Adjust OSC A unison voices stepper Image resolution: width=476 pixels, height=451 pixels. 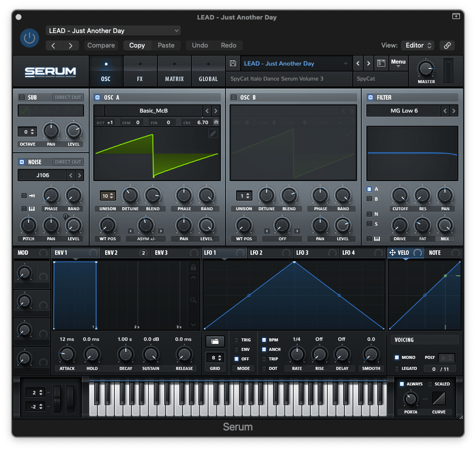[107, 196]
